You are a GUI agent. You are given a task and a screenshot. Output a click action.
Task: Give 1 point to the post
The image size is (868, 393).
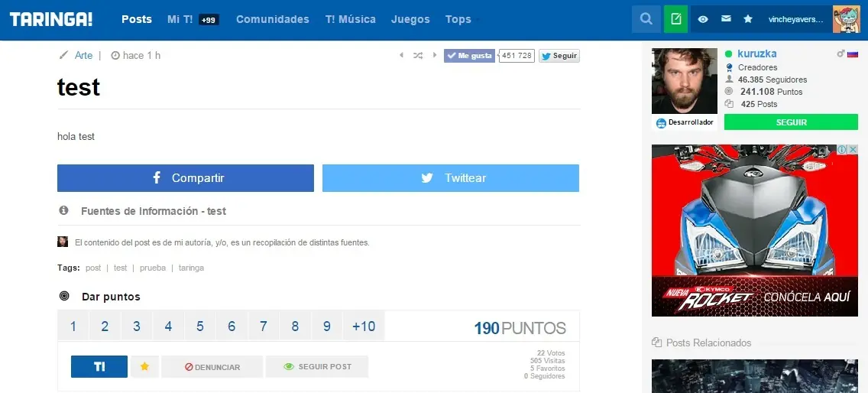[73, 326]
